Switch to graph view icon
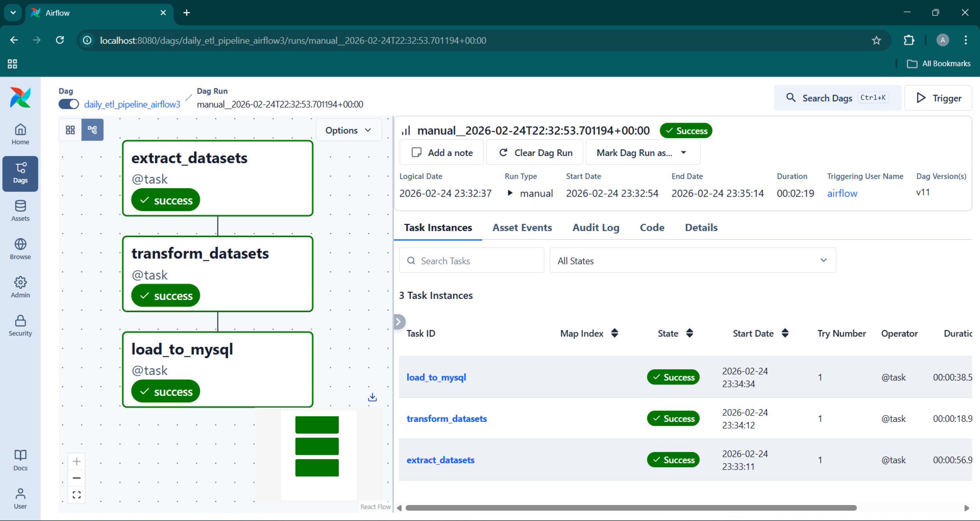Viewport: 980px width, 521px height. [92, 130]
